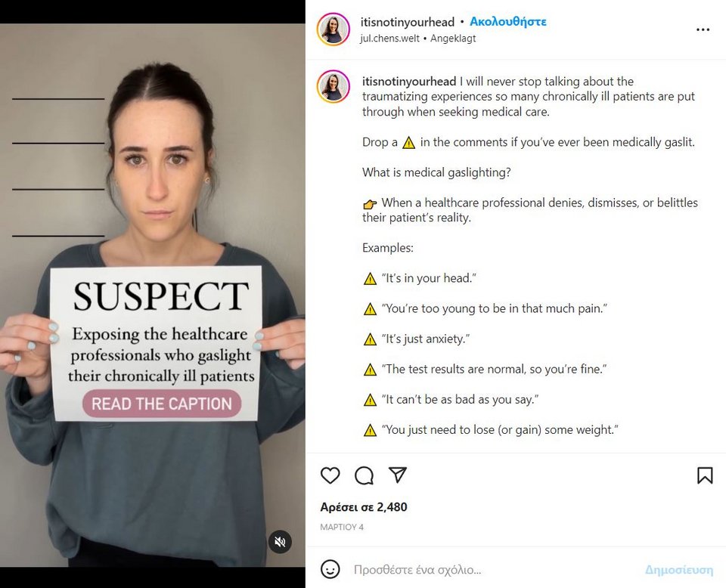Save post using bookmark icon

click(705, 475)
